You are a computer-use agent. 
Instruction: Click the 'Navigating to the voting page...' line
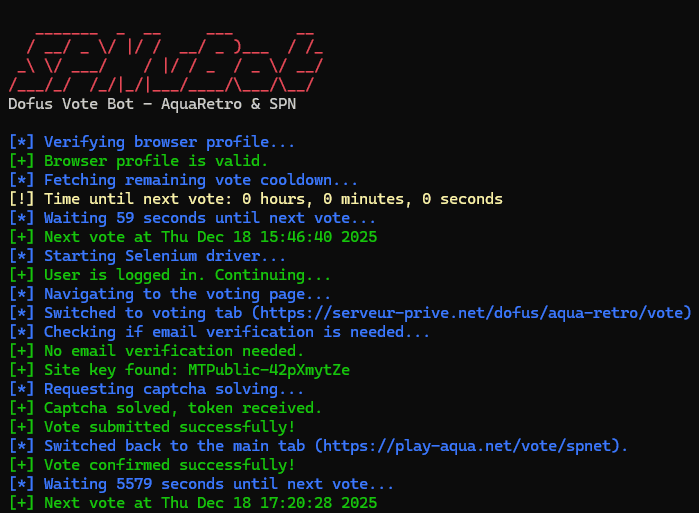[x=170, y=294]
